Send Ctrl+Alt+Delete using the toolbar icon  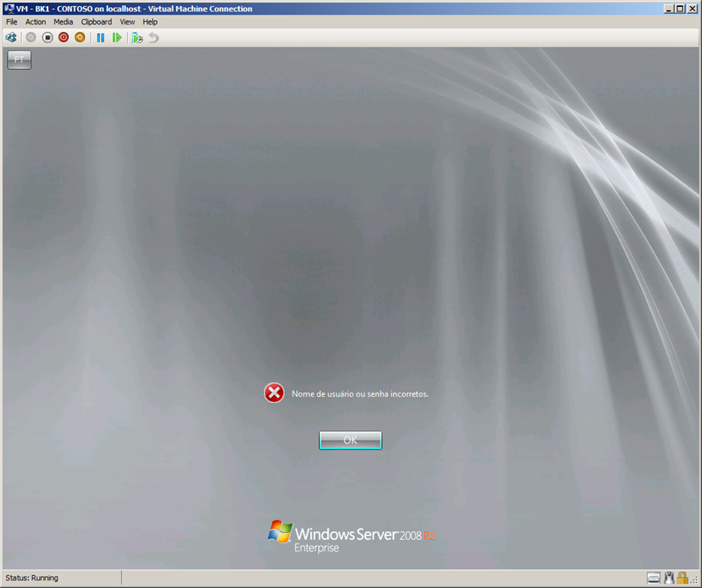pos(11,38)
